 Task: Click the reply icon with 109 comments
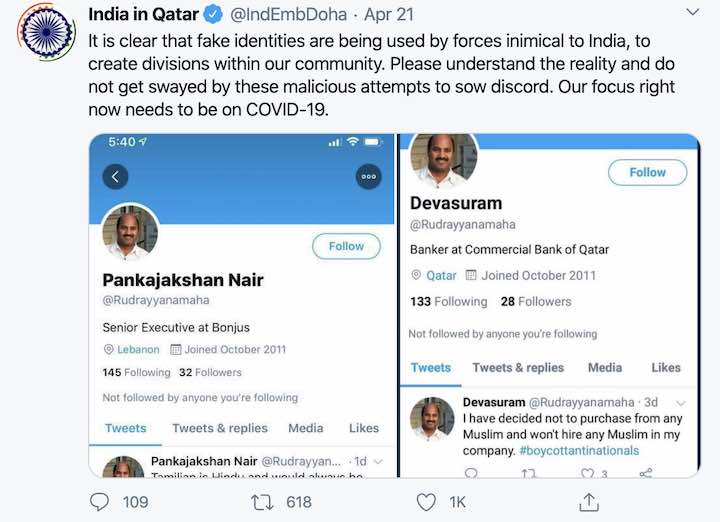click(x=99, y=501)
